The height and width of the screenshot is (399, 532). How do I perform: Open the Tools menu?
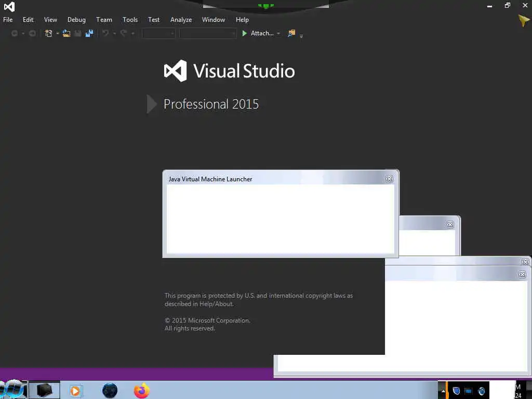pos(130,20)
